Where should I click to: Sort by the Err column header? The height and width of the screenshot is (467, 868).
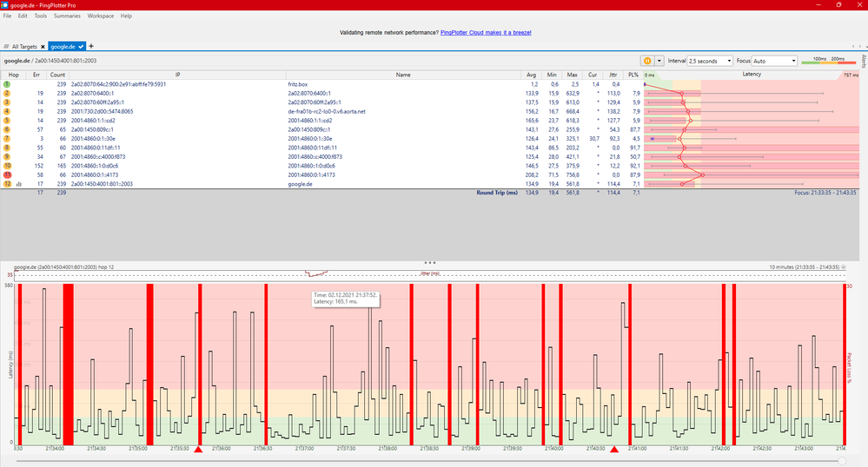click(36, 75)
